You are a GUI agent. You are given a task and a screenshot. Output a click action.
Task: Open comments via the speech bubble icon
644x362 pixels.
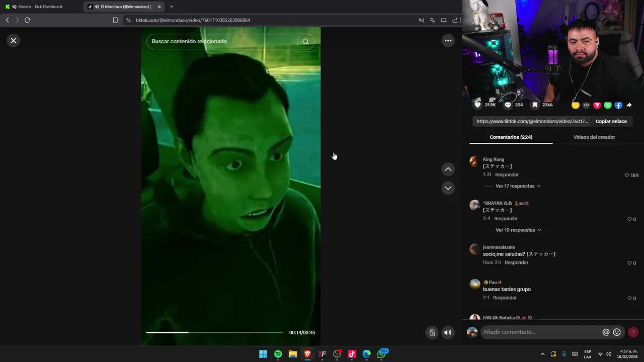point(508,105)
